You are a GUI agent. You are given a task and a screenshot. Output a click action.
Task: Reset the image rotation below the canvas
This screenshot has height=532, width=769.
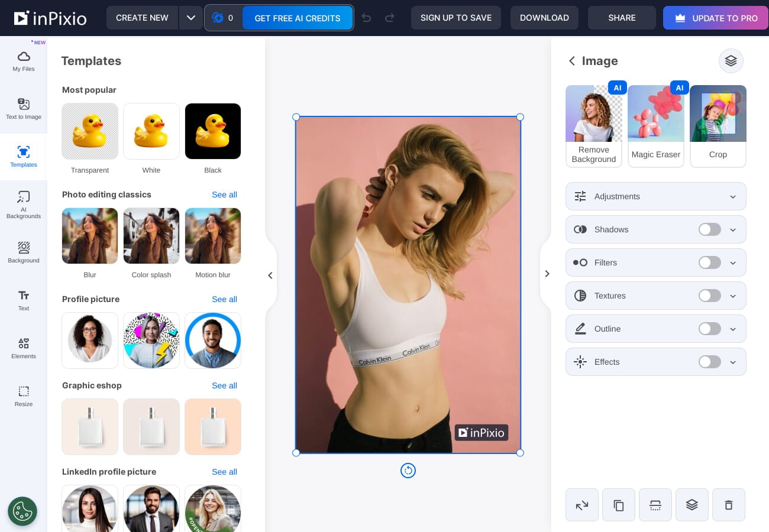point(408,471)
